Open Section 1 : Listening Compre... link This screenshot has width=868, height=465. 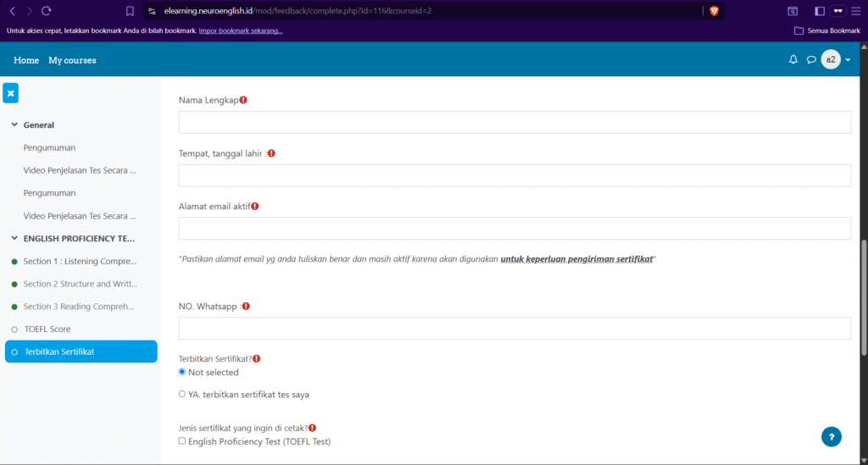(80, 261)
